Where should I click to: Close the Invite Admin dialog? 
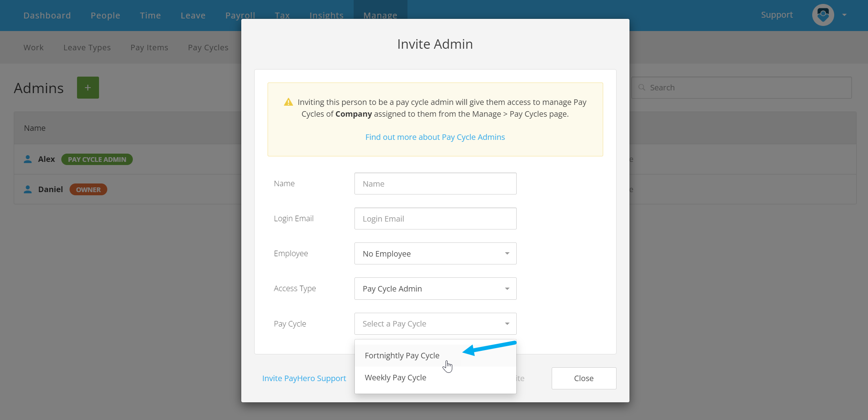tap(584, 378)
